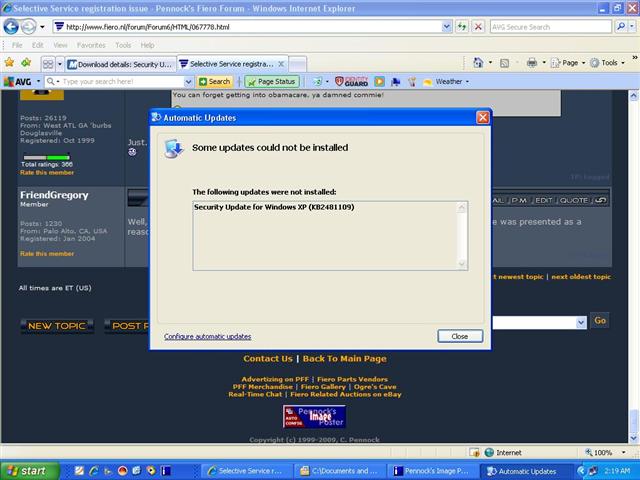
Task: Click the forum Go button
Action: pyautogui.click(x=600, y=320)
